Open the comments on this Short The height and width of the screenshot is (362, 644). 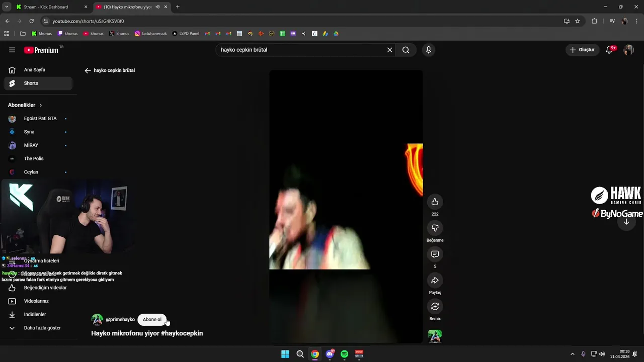tap(435, 254)
